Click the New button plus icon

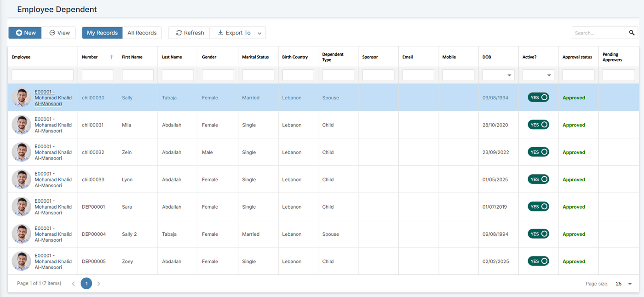[x=19, y=33]
